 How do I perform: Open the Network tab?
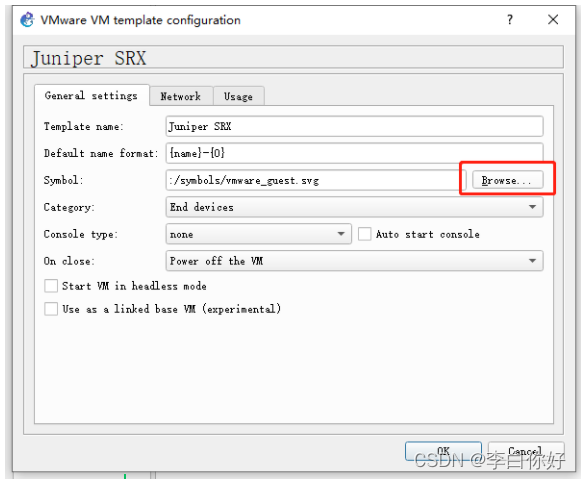click(181, 97)
